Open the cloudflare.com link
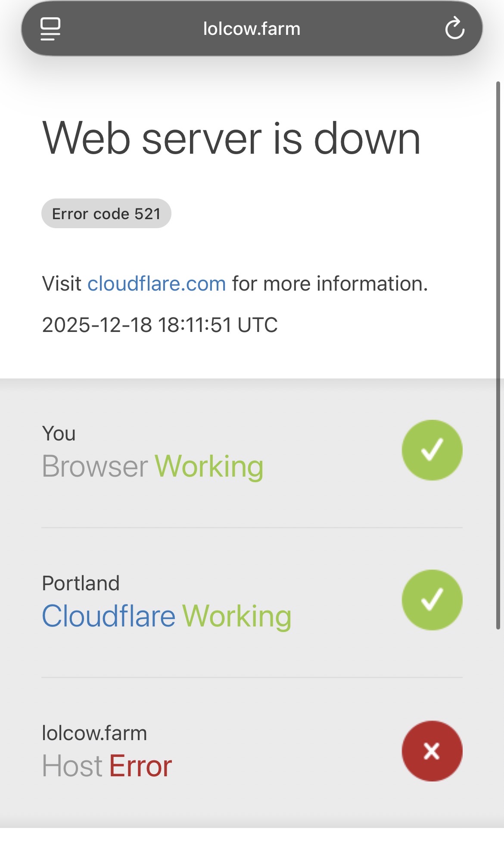 (157, 284)
